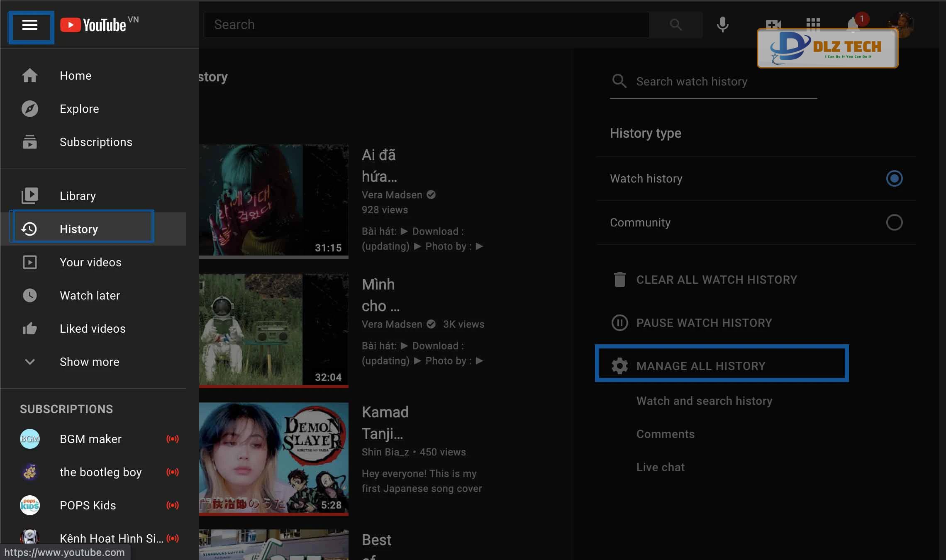
Task: Open the hamburger guide menu
Action: [x=30, y=25]
